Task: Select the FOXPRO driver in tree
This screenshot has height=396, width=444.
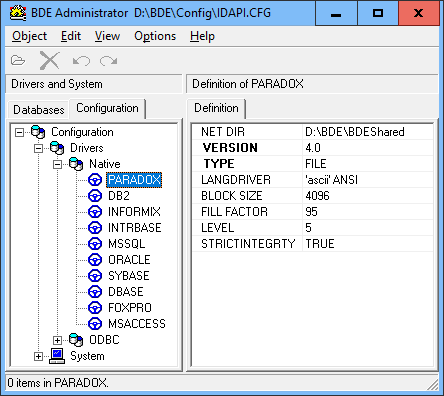Action: (130, 308)
